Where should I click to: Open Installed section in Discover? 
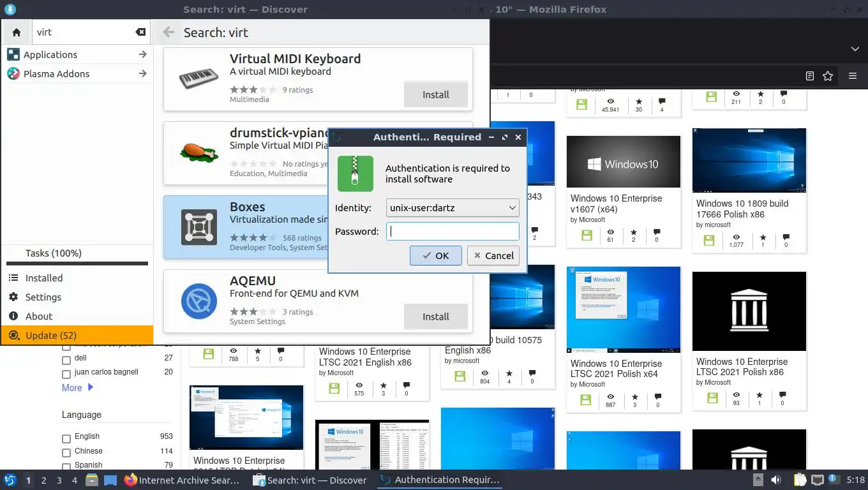coord(77,278)
